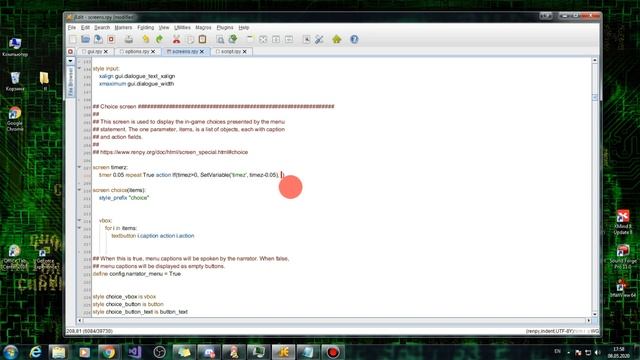640x360 pixels.
Task: Save the current buffer
Action: 98,39
